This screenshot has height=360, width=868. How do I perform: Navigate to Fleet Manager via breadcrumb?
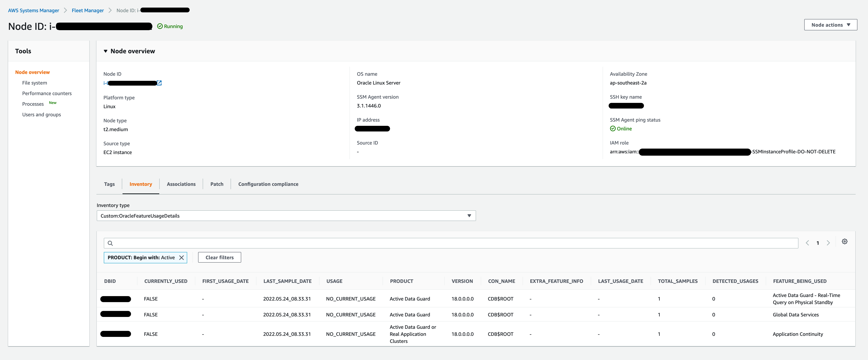(87, 10)
